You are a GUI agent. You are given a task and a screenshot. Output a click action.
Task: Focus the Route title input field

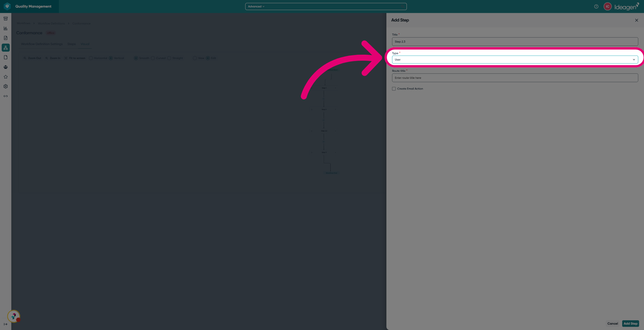point(515,78)
